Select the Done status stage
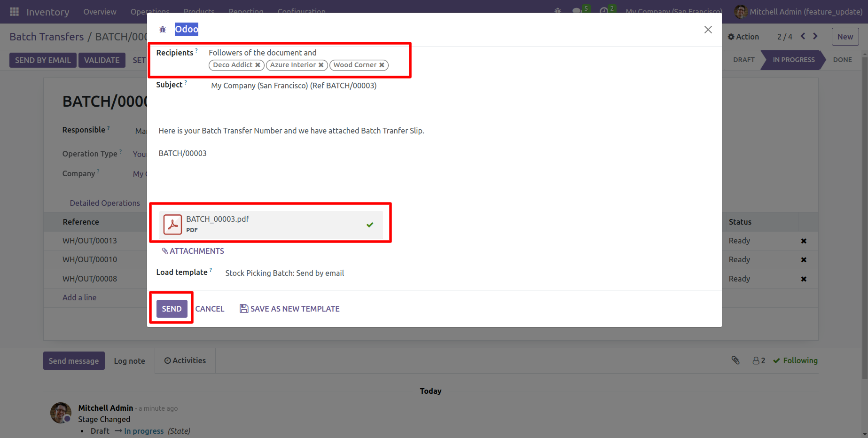The height and width of the screenshot is (438, 868). [x=842, y=60]
